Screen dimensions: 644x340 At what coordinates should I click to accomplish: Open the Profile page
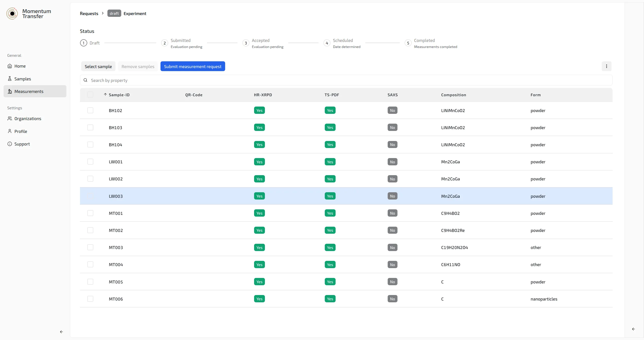[21, 131]
